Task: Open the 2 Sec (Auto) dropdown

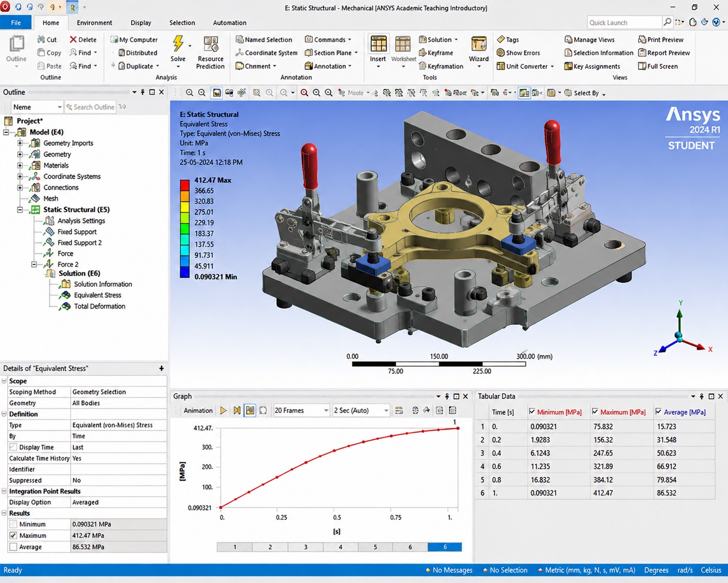Action: (x=361, y=410)
